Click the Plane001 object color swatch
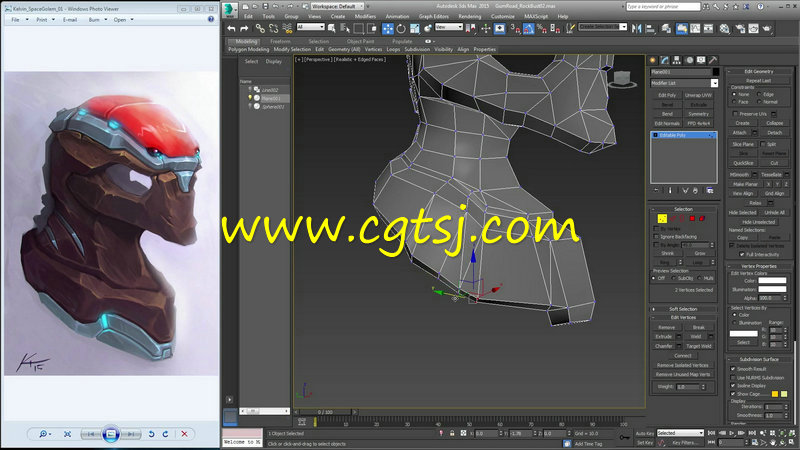The width and height of the screenshot is (800, 450). pyautogui.click(x=716, y=72)
